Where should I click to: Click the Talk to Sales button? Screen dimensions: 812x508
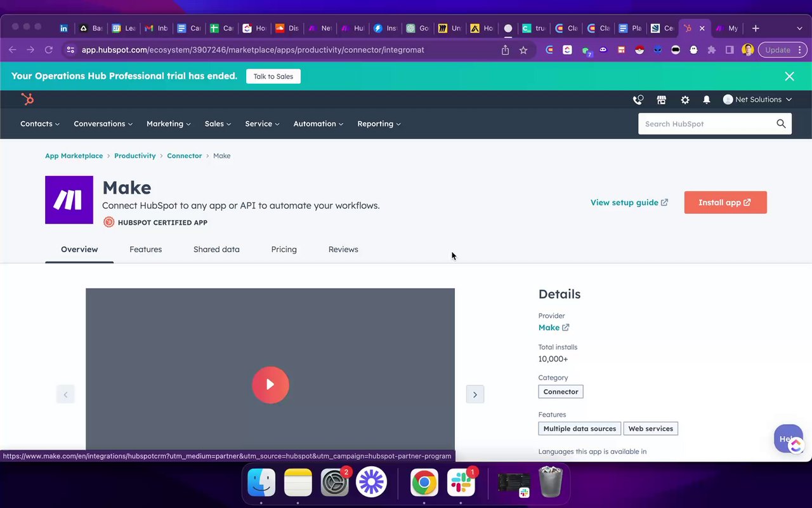273,76
